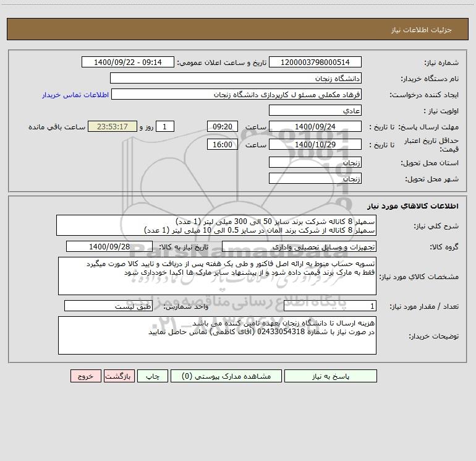This screenshot has height=461, width=476.
Task: Click the goods need date 1400/09/28
Action: click(109, 246)
